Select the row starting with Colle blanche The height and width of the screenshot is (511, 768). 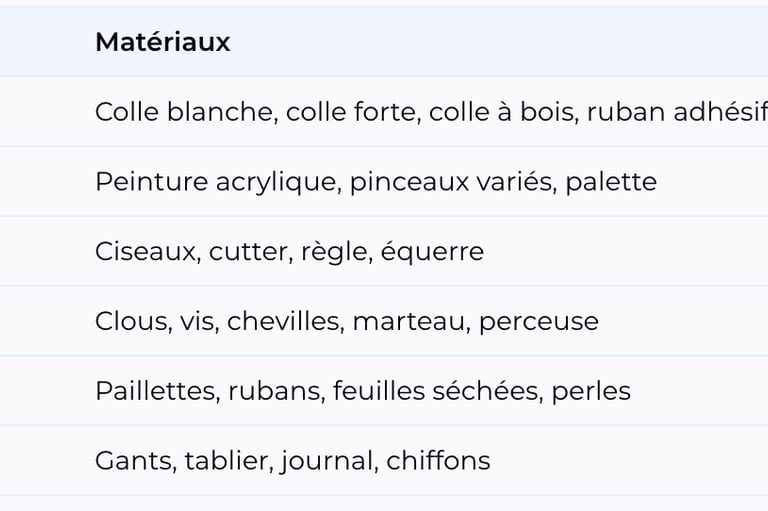tap(384, 112)
